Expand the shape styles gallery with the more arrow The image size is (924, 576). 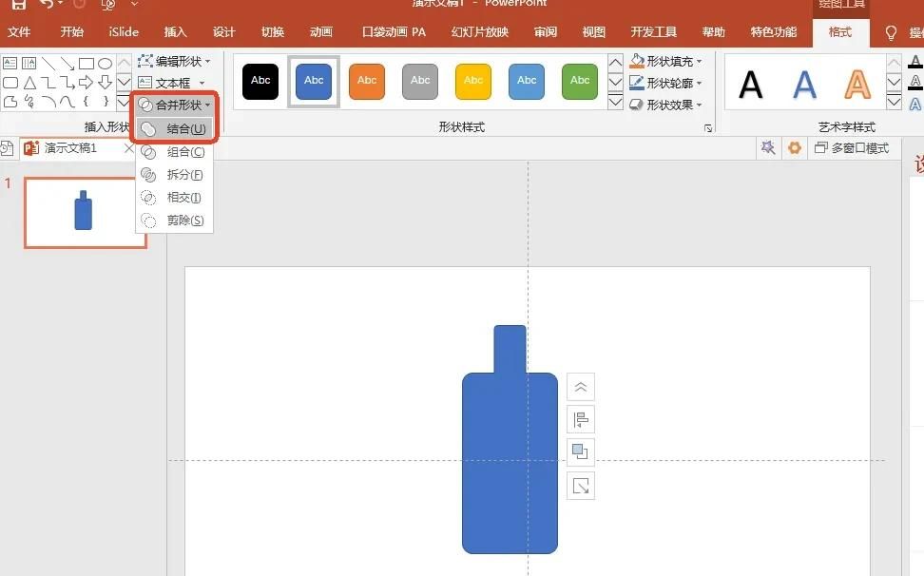click(615, 102)
